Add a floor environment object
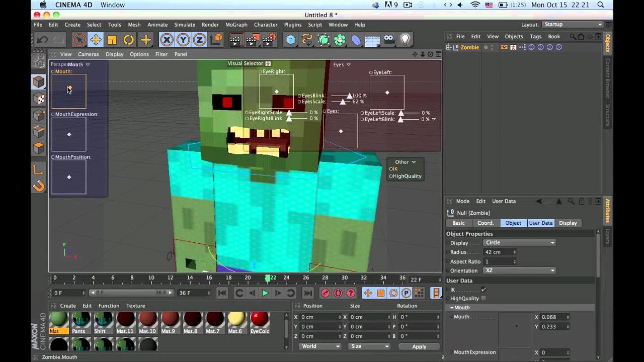The width and height of the screenshot is (644, 362). [372, 40]
